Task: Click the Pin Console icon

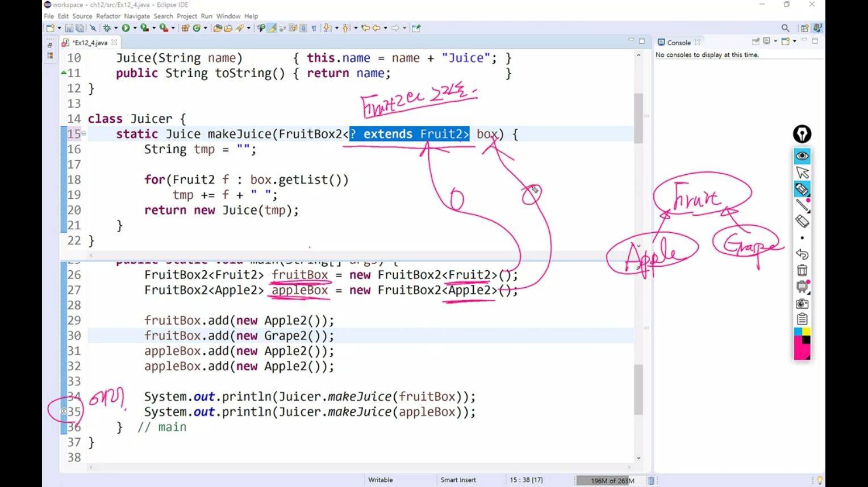Action: click(756, 41)
